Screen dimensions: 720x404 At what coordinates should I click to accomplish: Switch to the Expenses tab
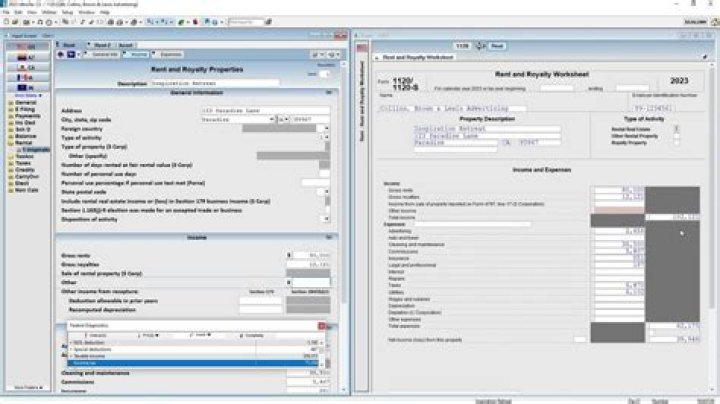pos(169,55)
